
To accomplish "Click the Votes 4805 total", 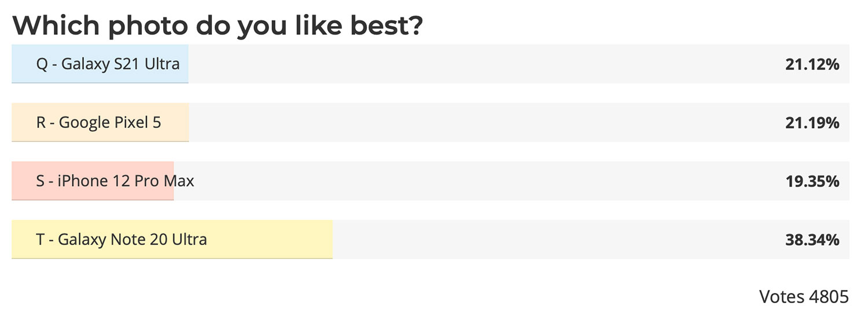I will point(804,296).
